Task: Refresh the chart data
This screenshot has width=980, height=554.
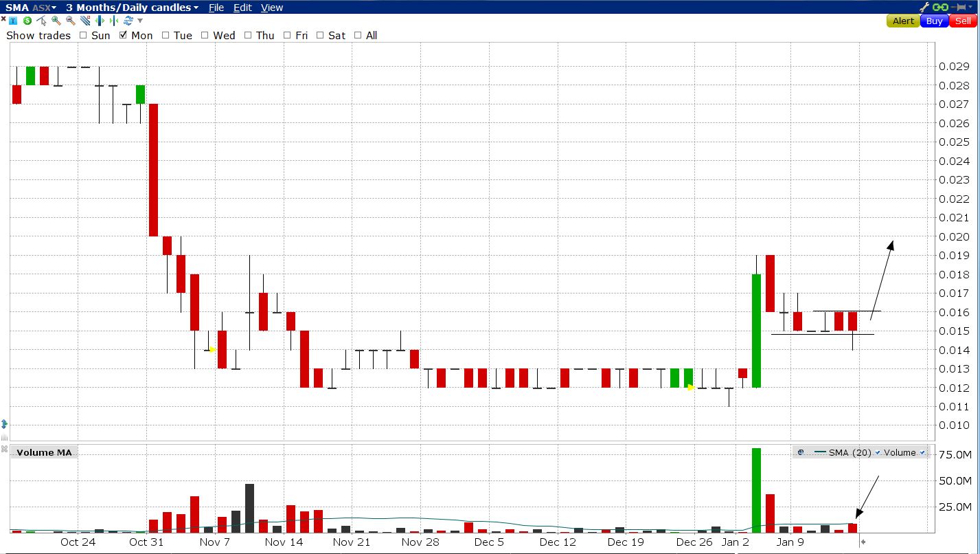Action: coord(128,21)
